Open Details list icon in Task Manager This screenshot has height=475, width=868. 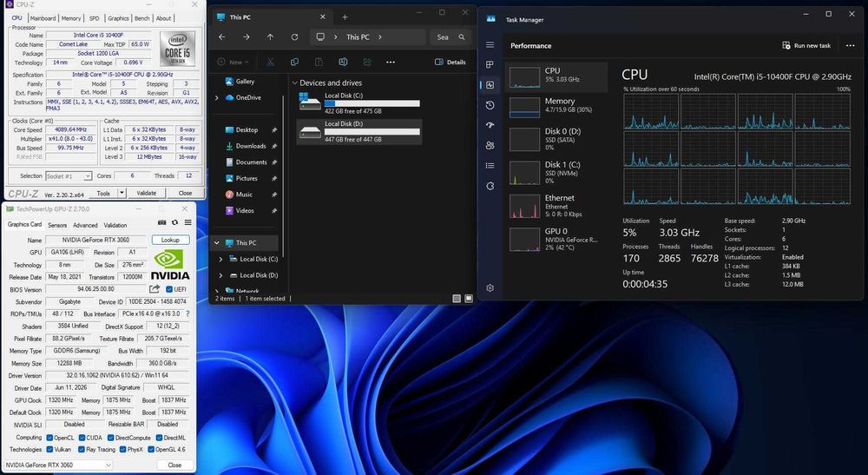pyautogui.click(x=490, y=166)
